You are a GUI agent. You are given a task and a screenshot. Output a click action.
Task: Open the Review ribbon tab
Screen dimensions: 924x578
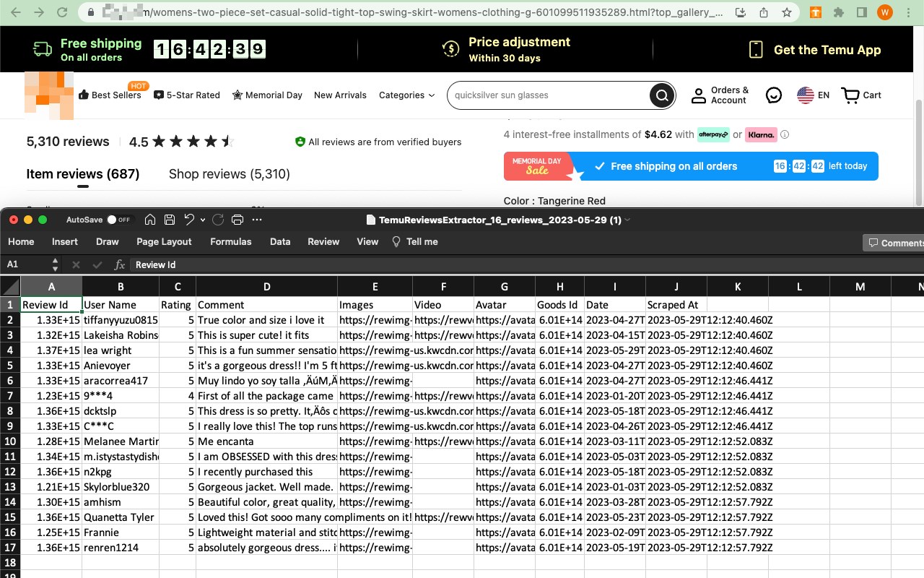pyautogui.click(x=323, y=241)
